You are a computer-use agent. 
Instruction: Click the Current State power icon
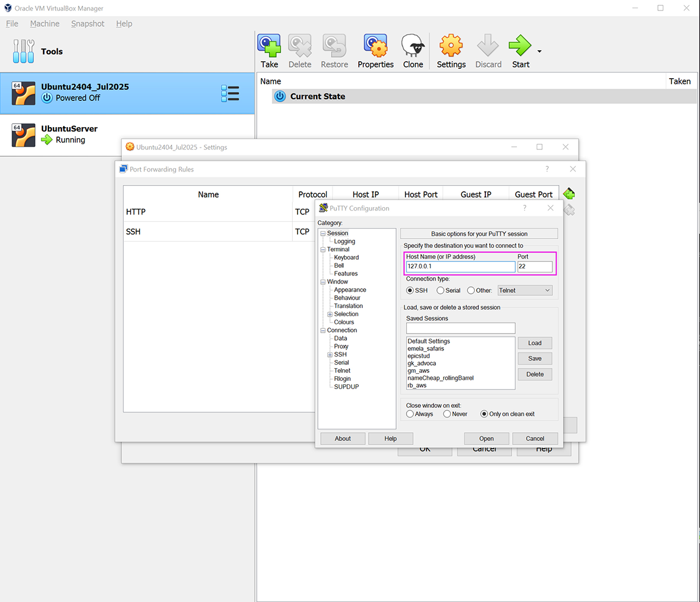pyautogui.click(x=280, y=96)
